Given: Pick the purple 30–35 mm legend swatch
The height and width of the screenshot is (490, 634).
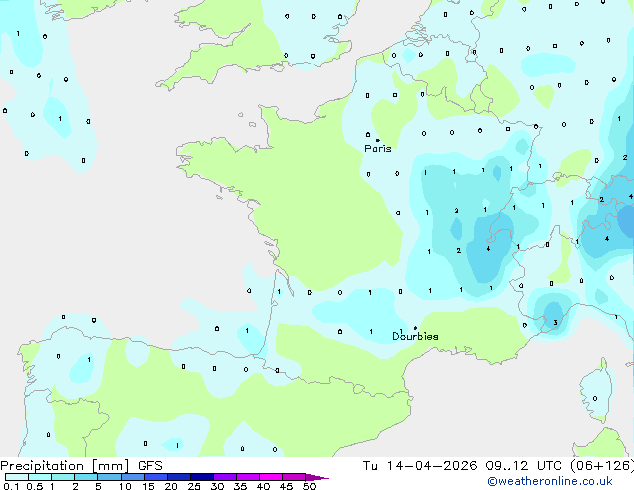Looking at the screenshot, I should [x=224, y=477].
